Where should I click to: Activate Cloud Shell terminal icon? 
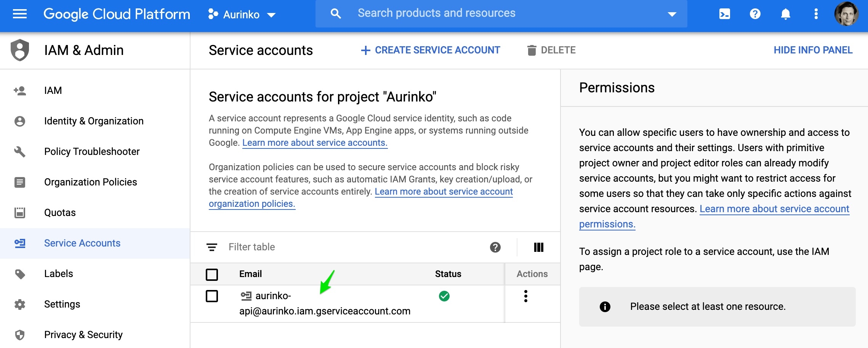tap(724, 14)
